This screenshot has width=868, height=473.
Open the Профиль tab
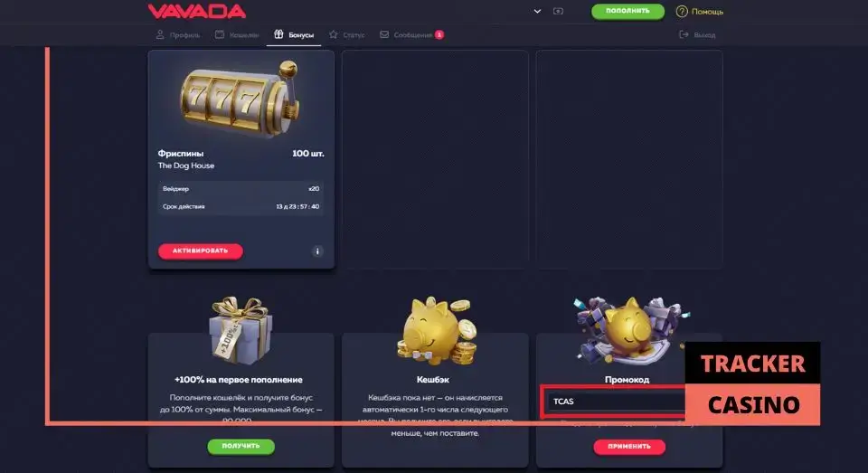tap(178, 35)
